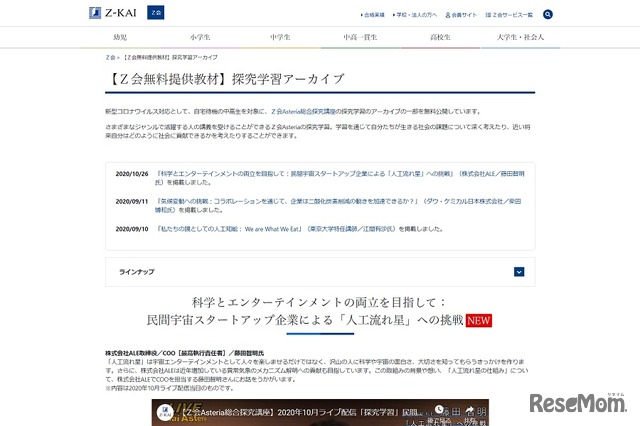Click the date 2020/10/26
This screenshot has width=640, height=426.
coord(132,174)
